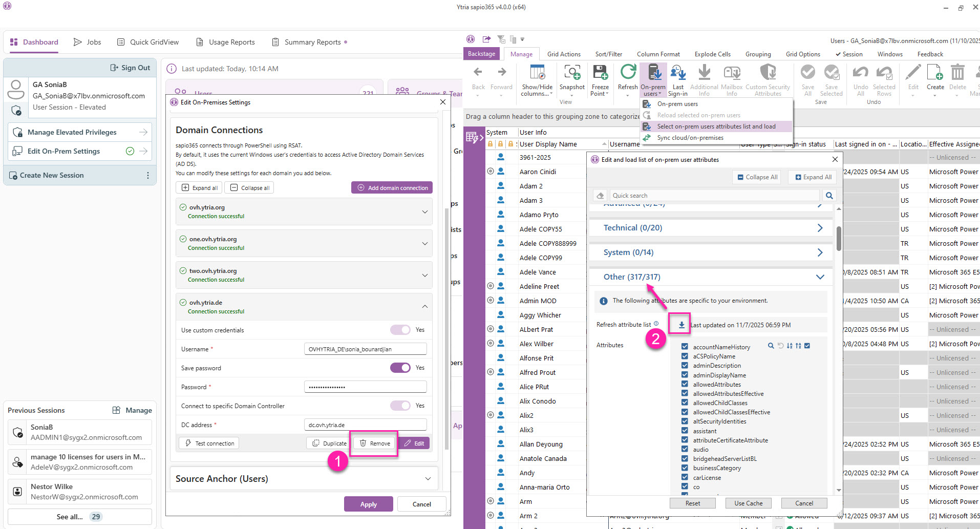Image resolution: width=980 pixels, height=529 pixels.
Task: Clear the quick search with eraser icon
Action: pyautogui.click(x=601, y=195)
